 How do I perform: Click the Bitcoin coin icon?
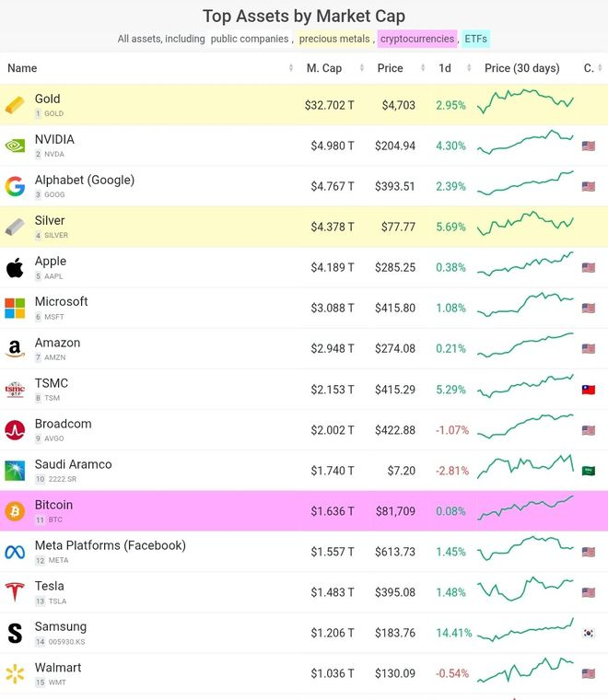pyautogui.click(x=15, y=511)
